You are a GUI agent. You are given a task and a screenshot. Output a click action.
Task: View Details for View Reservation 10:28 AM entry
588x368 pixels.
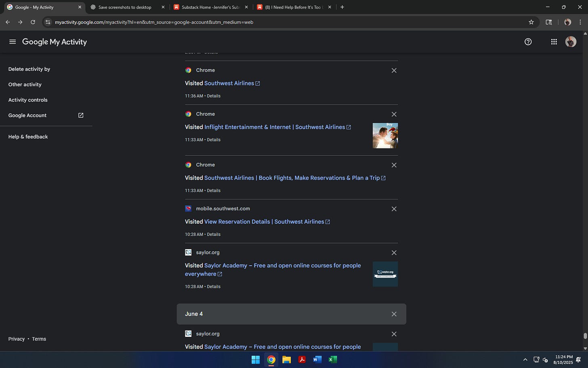tap(214, 234)
